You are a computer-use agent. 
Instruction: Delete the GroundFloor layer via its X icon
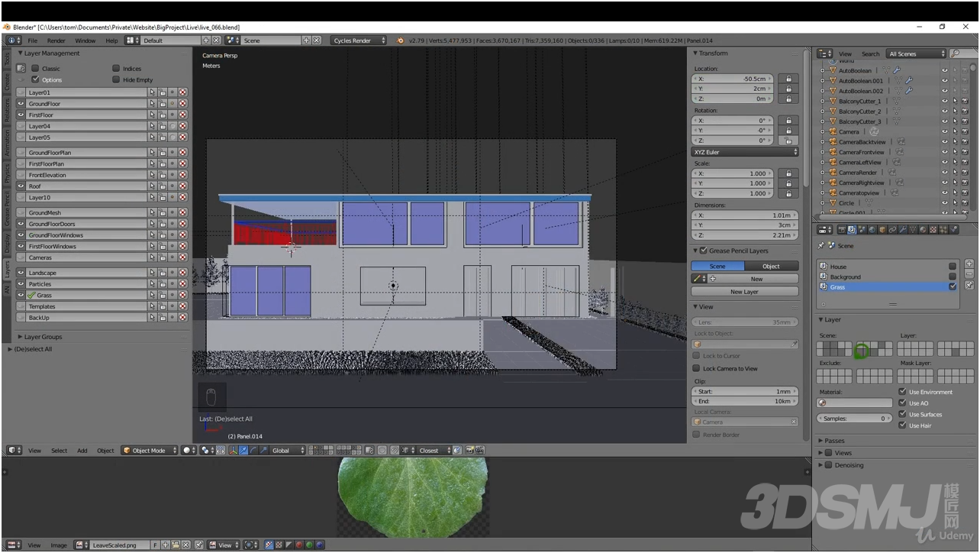click(182, 104)
